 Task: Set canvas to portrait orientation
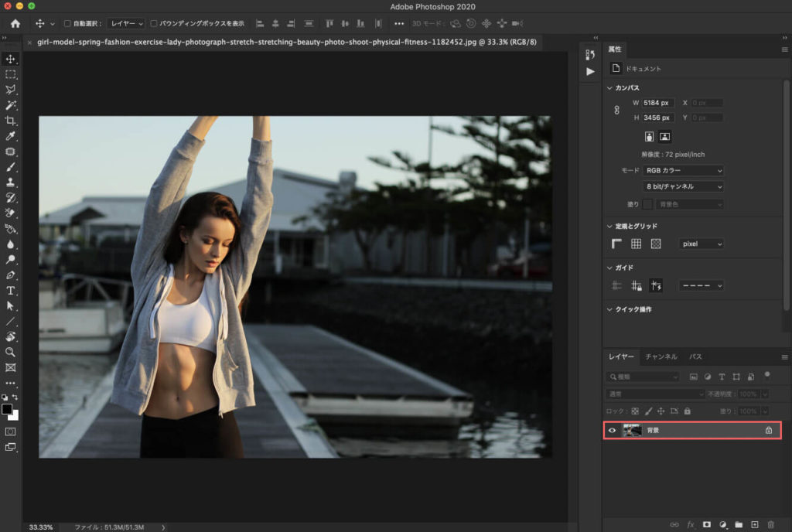pyautogui.click(x=649, y=137)
